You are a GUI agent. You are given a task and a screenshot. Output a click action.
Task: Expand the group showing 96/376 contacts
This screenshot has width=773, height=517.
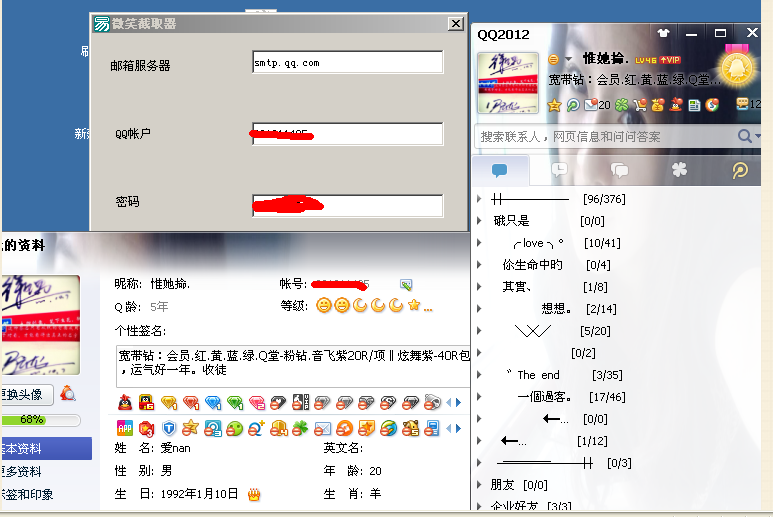point(479,199)
